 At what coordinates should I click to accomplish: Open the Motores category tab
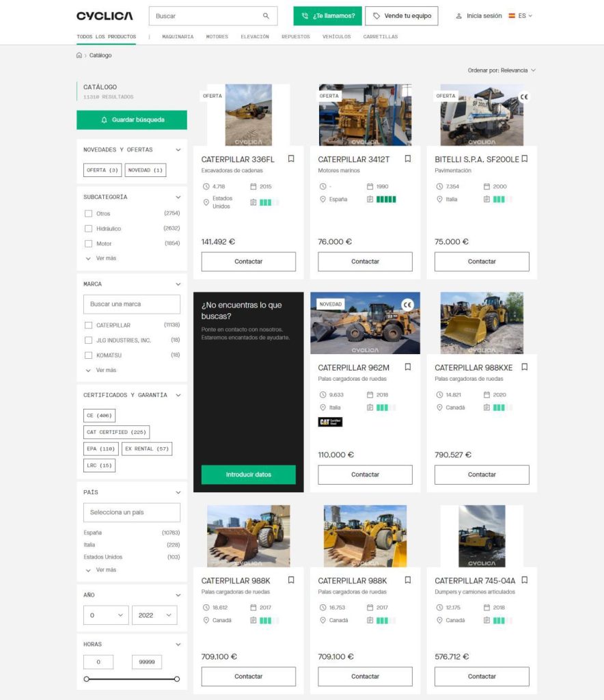click(217, 37)
